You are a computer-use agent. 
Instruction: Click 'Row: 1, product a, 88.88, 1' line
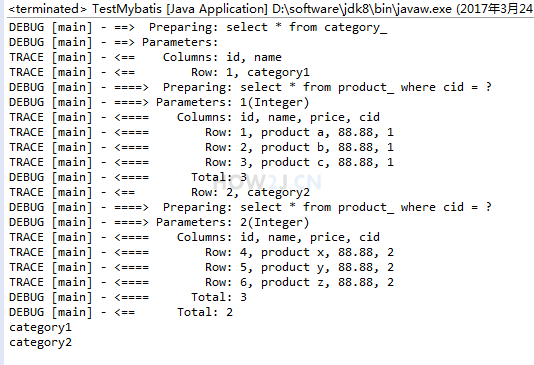coord(201,132)
